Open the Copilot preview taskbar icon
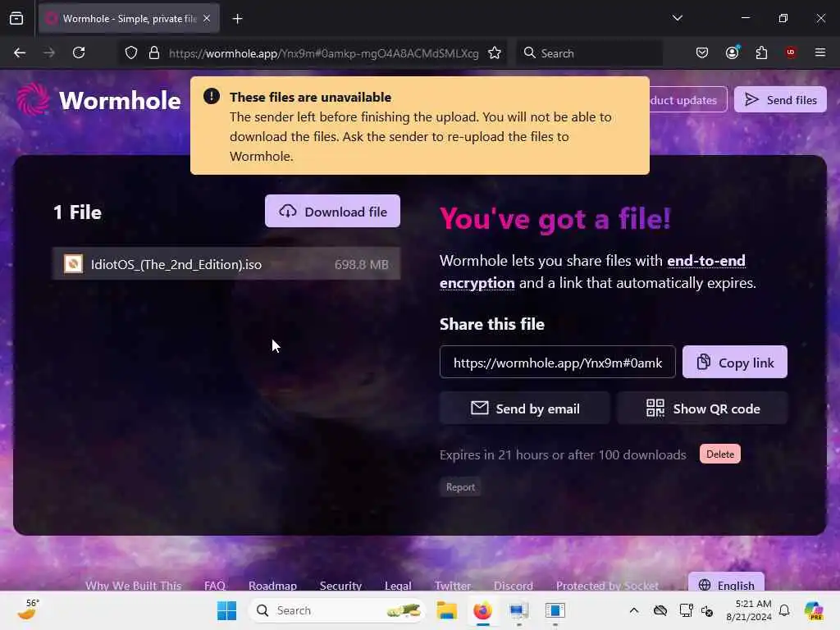840x630 pixels. click(x=813, y=610)
